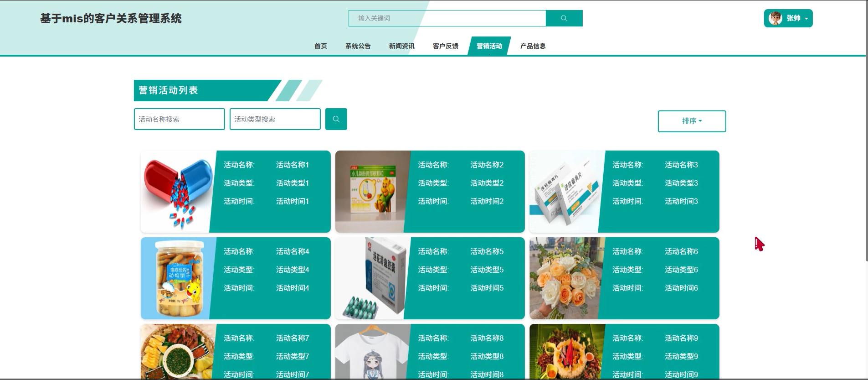Click the text 活动名称6
Screen dimensions: 868x380
click(681, 251)
